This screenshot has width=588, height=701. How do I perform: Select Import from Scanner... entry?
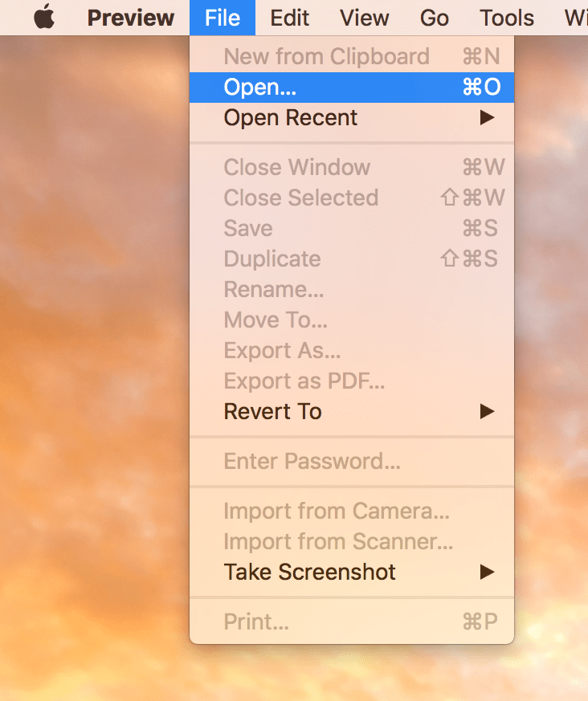352,541
